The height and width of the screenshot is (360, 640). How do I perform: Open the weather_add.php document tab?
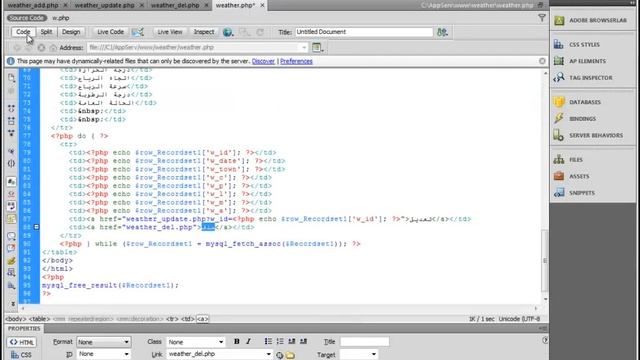click(33, 5)
